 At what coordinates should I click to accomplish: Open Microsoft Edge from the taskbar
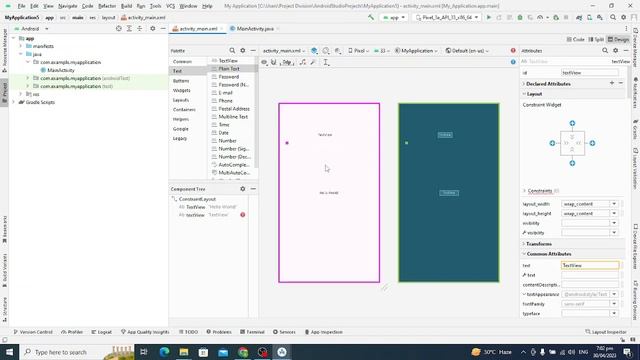point(164,352)
